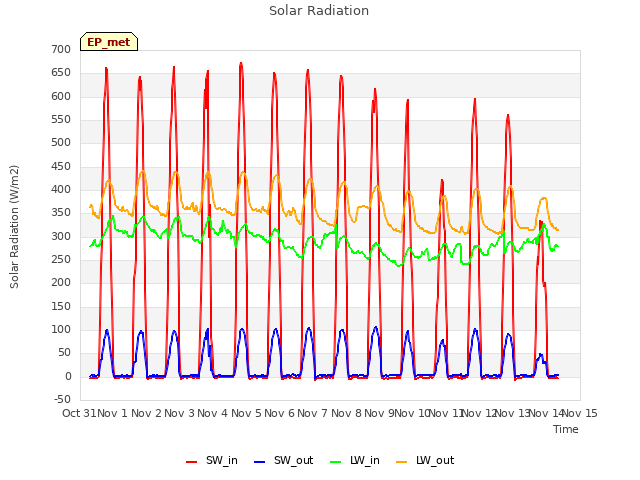Click the 0 y-axis tick label
The image size is (640, 480).
point(68,377)
